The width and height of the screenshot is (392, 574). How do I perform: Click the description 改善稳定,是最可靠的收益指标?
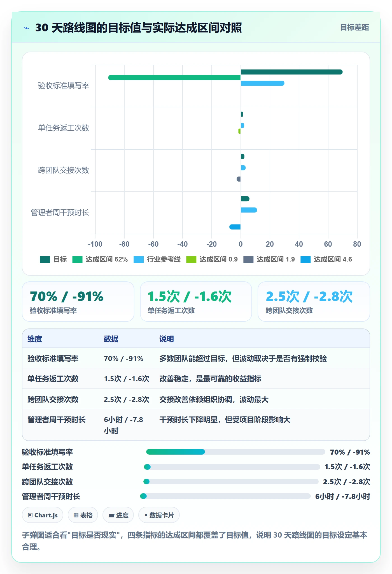(210, 379)
